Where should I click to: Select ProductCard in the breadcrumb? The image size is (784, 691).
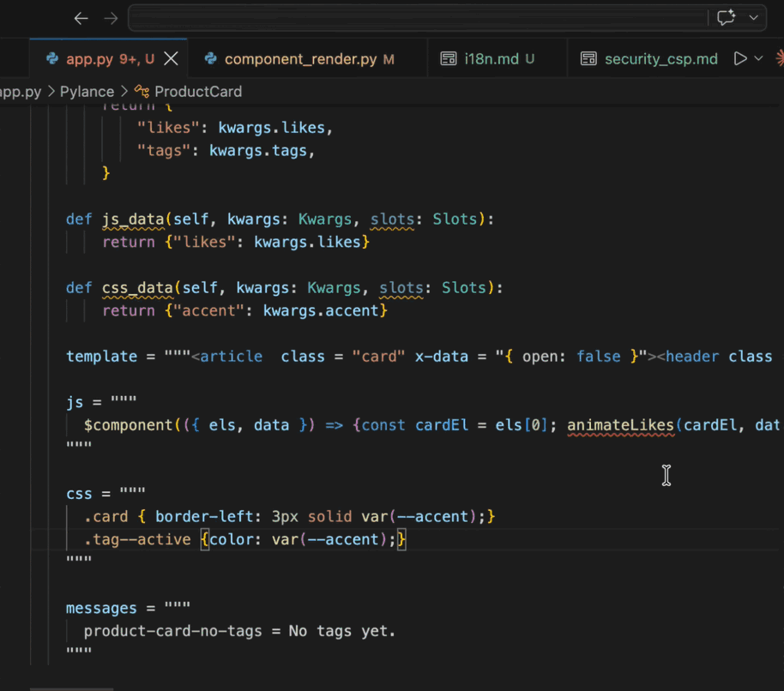pyautogui.click(x=198, y=92)
